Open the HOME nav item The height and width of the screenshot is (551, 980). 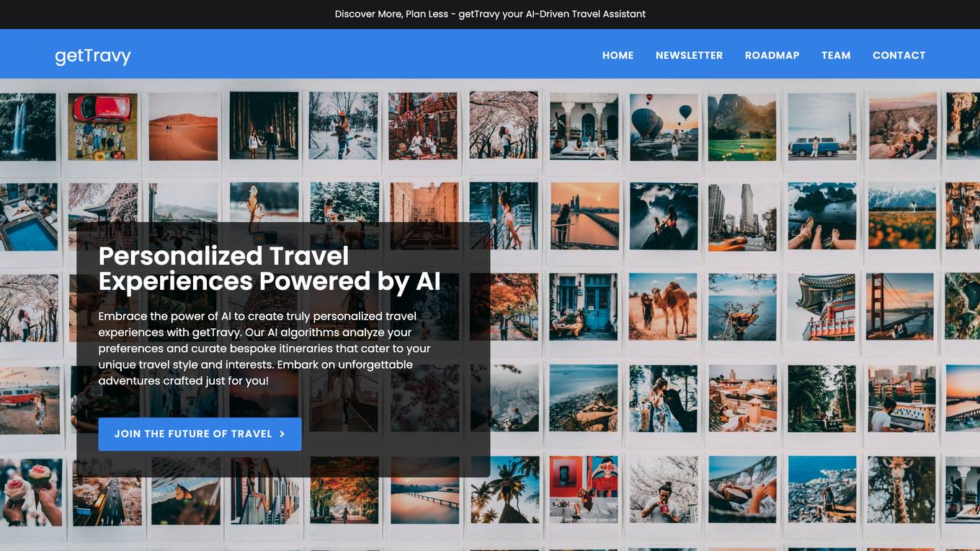[x=618, y=55]
